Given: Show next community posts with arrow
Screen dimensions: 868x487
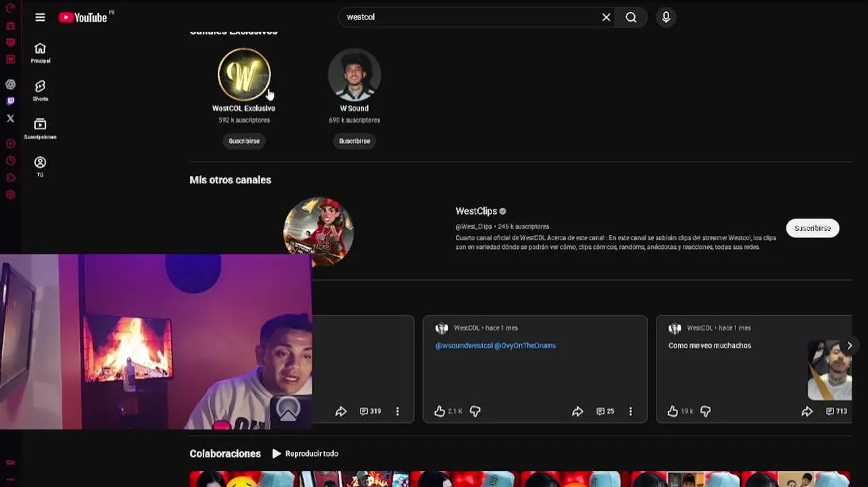Looking at the screenshot, I should pyautogui.click(x=850, y=346).
